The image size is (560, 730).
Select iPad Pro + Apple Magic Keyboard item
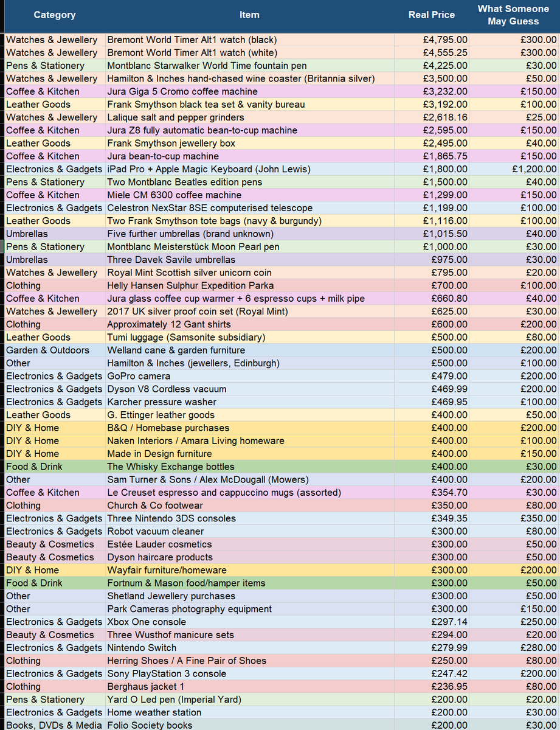[250, 169]
